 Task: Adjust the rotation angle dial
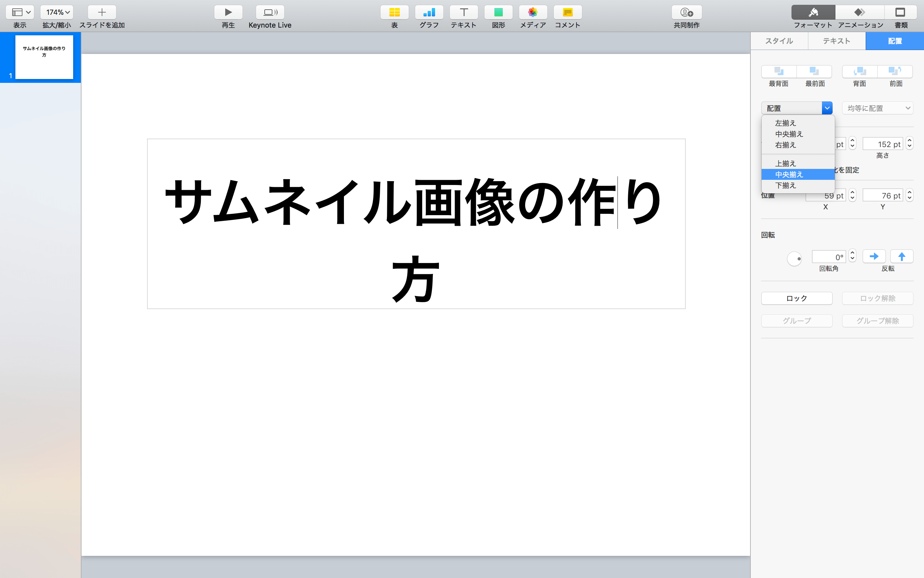[x=794, y=259]
